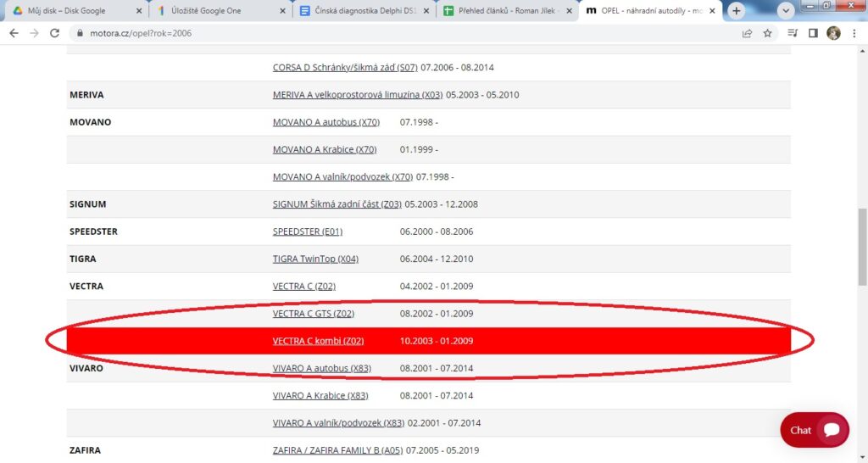868x463 pixels.
Task: Open CORSA D Schránky/šikmá záď link
Action: (x=345, y=68)
